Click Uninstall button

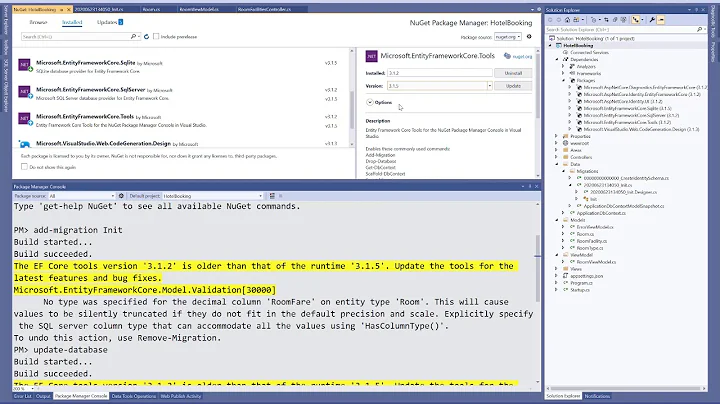(513, 73)
